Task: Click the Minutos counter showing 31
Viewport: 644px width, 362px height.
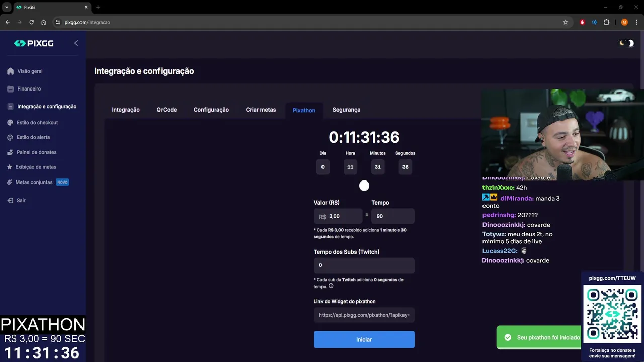Action: pos(378,167)
